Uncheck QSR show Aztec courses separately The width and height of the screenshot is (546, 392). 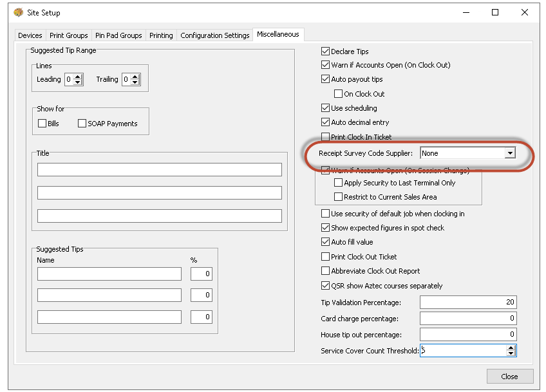pos(325,285)
